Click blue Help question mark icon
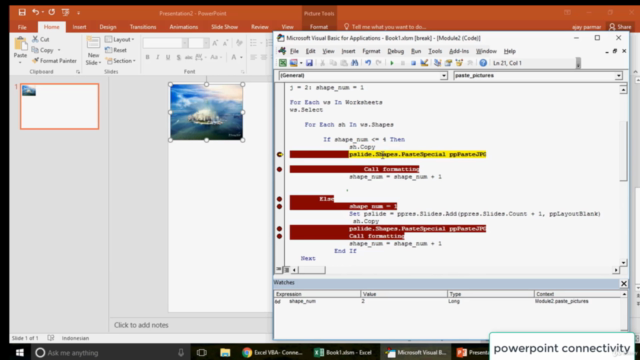The width and height of the screenshot is (640, 360). click(x=483, y=63)
